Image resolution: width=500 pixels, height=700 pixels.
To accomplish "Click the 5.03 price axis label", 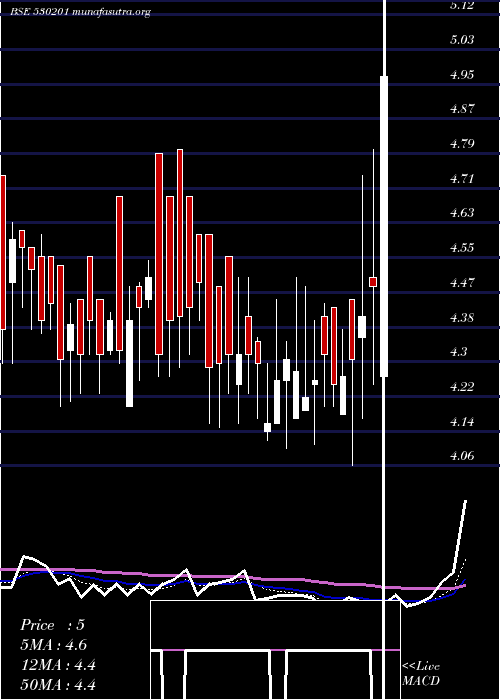I will pos(462,39).
